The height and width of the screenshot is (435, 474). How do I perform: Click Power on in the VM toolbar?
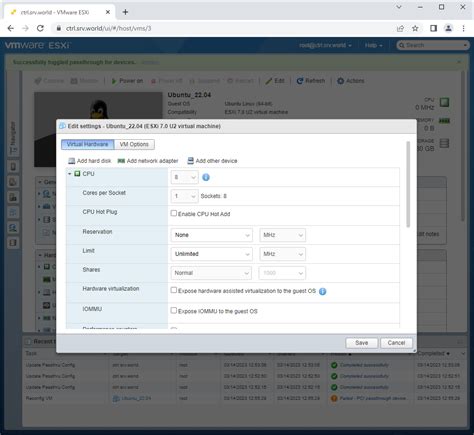tap(127, 81)
